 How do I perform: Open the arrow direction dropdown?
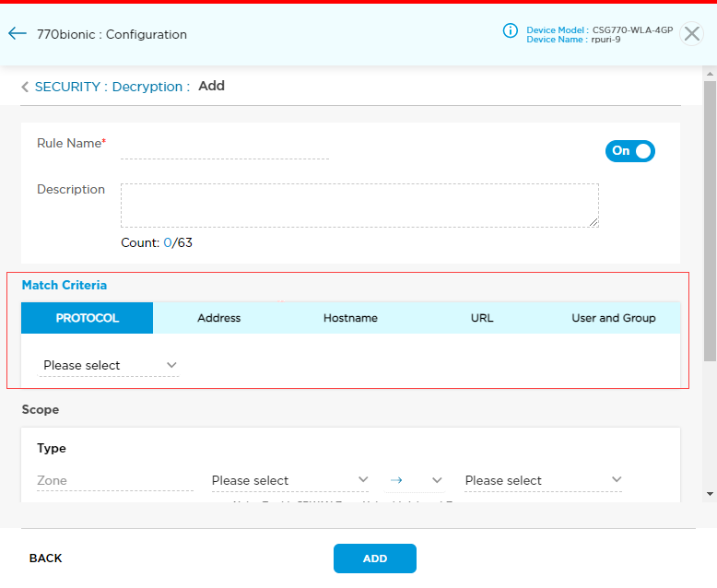pos(415,480)
